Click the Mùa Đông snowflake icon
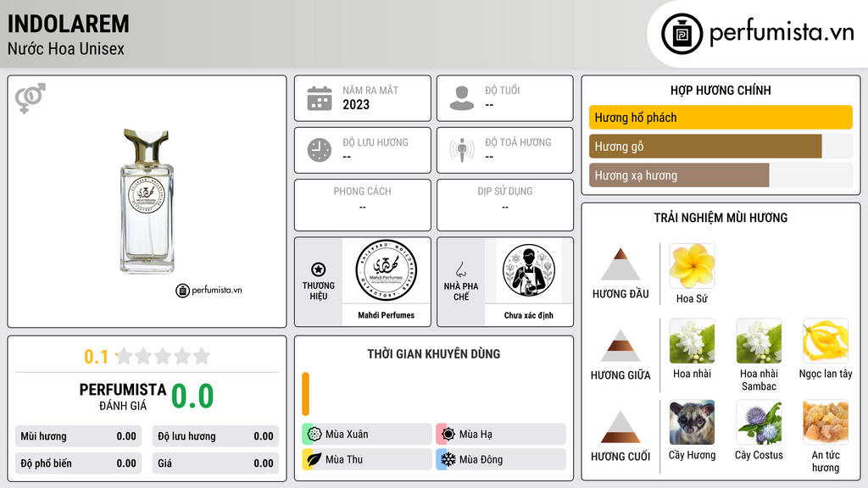 click(448, 459)
